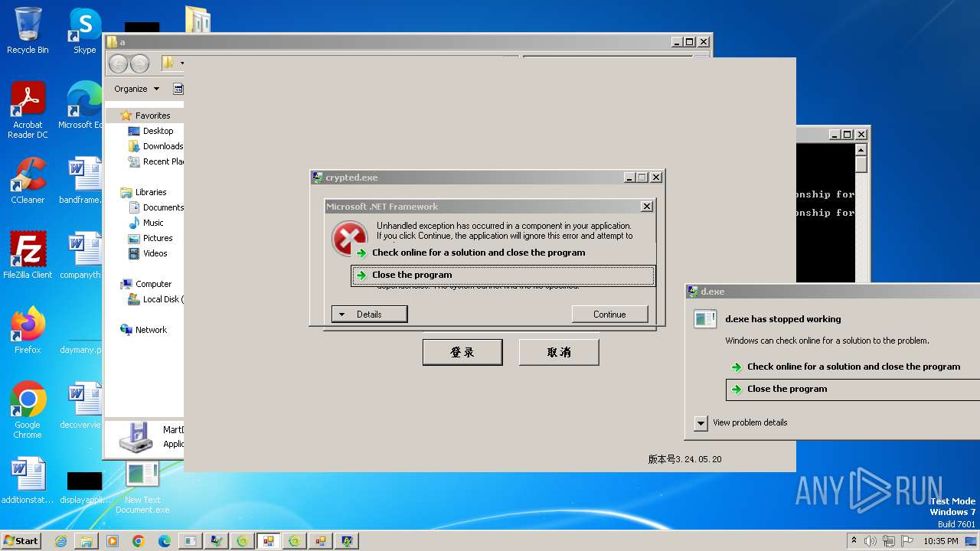The image size is (980, 551).
Task: Open the Recycle Bin desktop icon
Action: [x=28, y=31]
